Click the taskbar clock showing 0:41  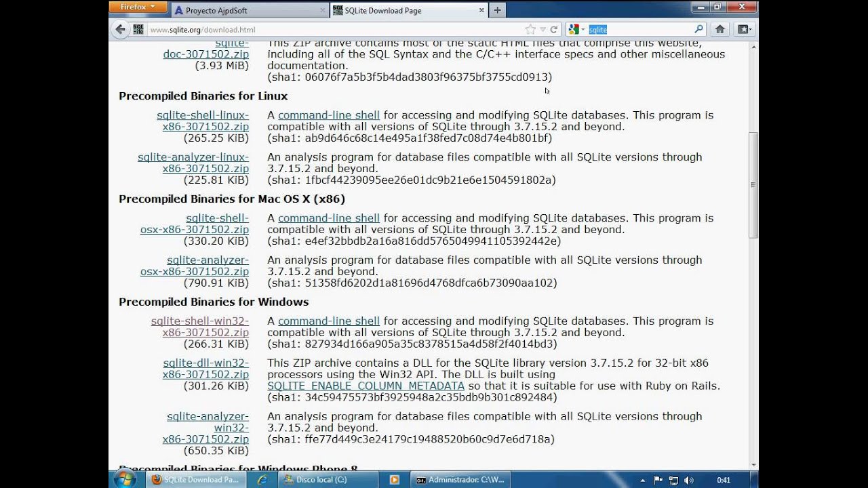coord(724,480)
